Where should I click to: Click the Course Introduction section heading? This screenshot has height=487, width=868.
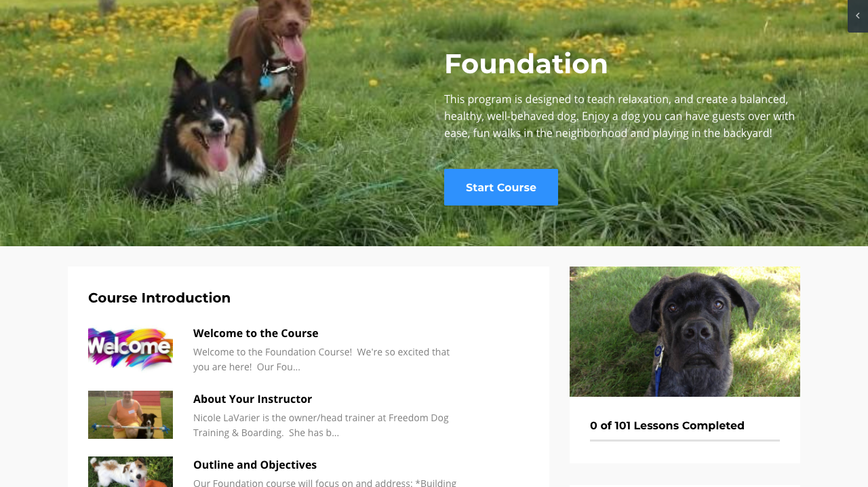pos(159,298)
